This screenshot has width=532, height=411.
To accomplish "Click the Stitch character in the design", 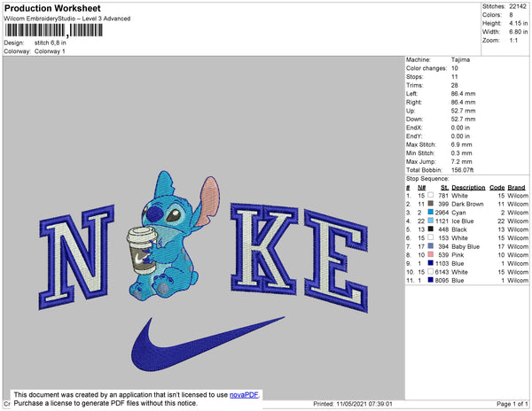I will point(174,236).
